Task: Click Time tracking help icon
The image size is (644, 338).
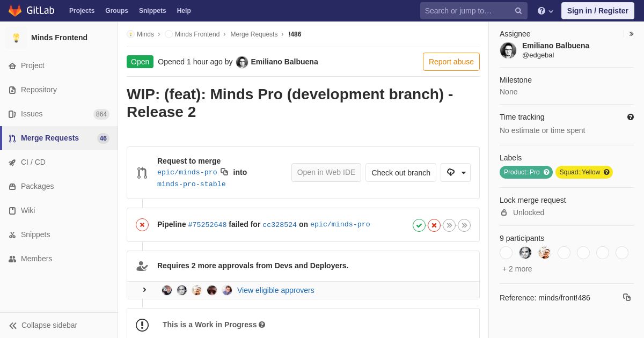Action: coord(631,117)
